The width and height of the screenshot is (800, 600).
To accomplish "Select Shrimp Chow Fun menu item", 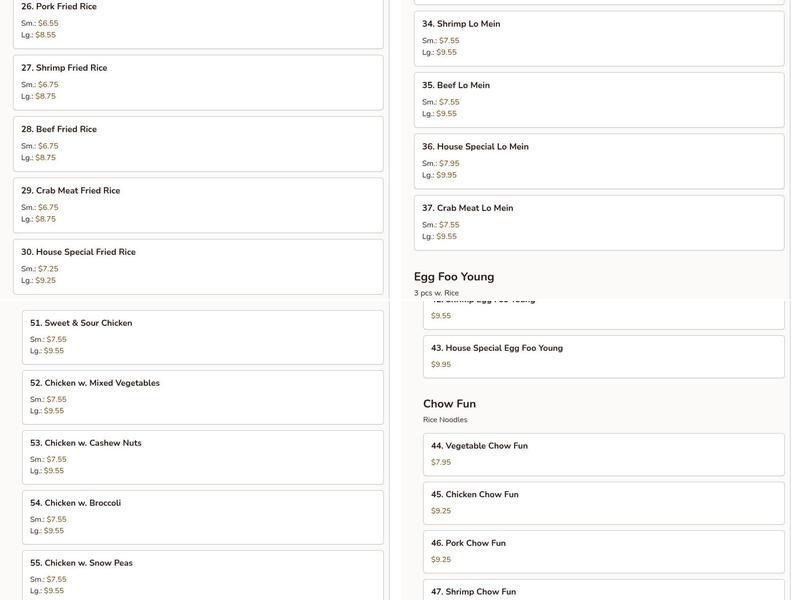I will pos(603,590).
